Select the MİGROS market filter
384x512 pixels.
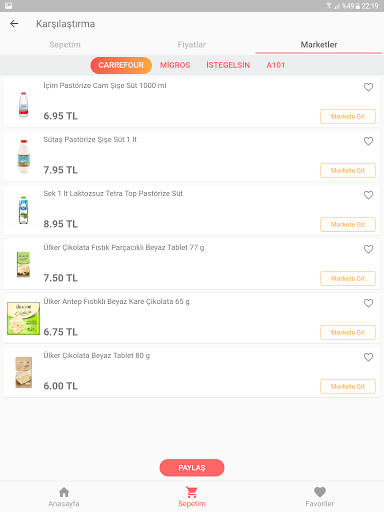(x=175, y=65)
